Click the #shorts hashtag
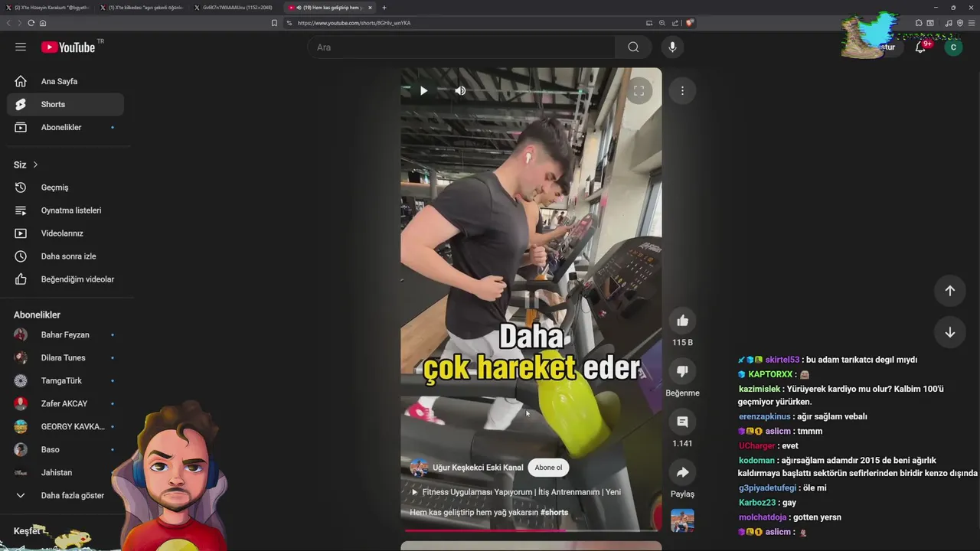 (554, 512)
